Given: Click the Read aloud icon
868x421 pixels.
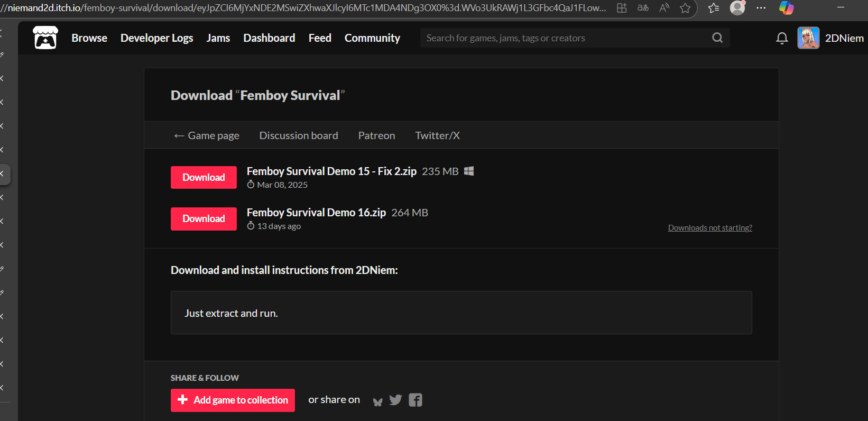Looking at the screenshot, I should (x=664, y=8).
